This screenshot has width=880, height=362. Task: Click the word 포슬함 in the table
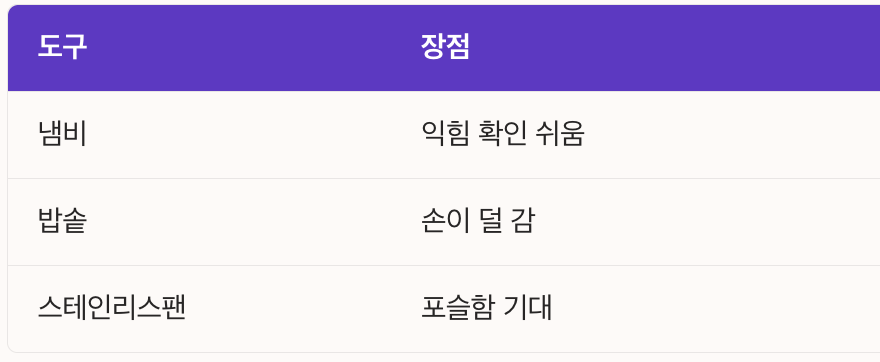pyautogui.click(x=456, y=309)
